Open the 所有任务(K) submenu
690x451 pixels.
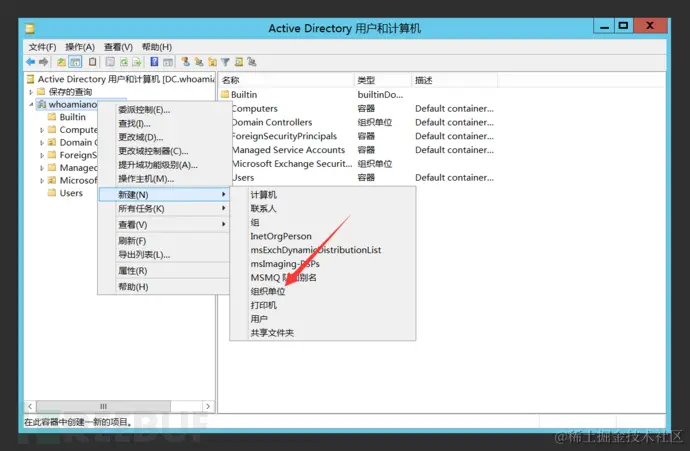click(163, 209)
